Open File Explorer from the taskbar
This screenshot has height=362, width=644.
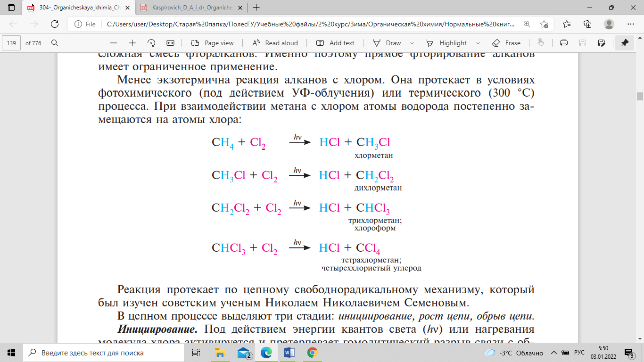tap(220, 353)
